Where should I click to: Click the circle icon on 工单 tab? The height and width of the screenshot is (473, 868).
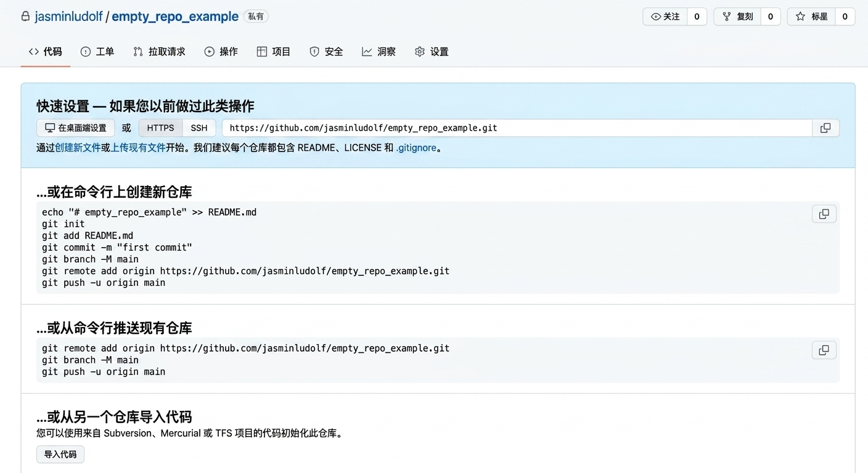pyautogui.click(x=86, y=52)
